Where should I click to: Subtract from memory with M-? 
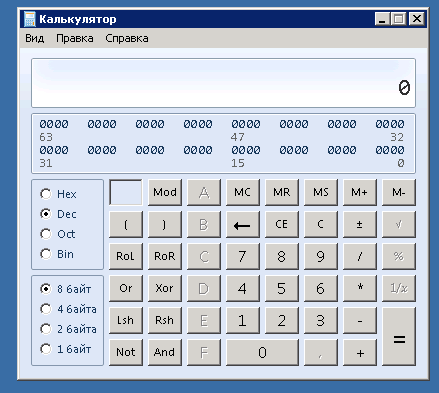399,192
